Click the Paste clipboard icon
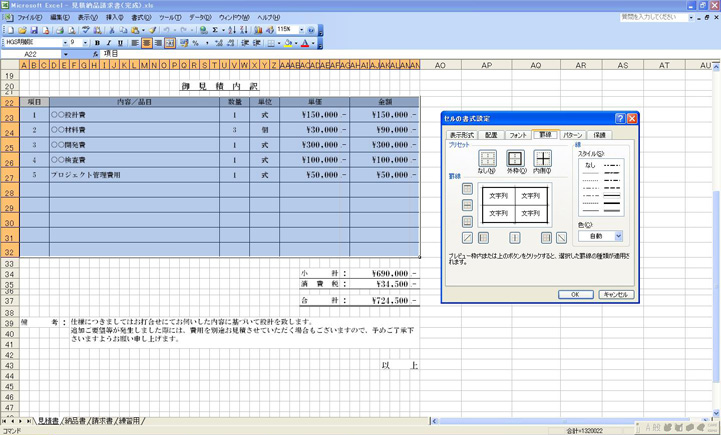721x435 pixels. coord(135,30)
